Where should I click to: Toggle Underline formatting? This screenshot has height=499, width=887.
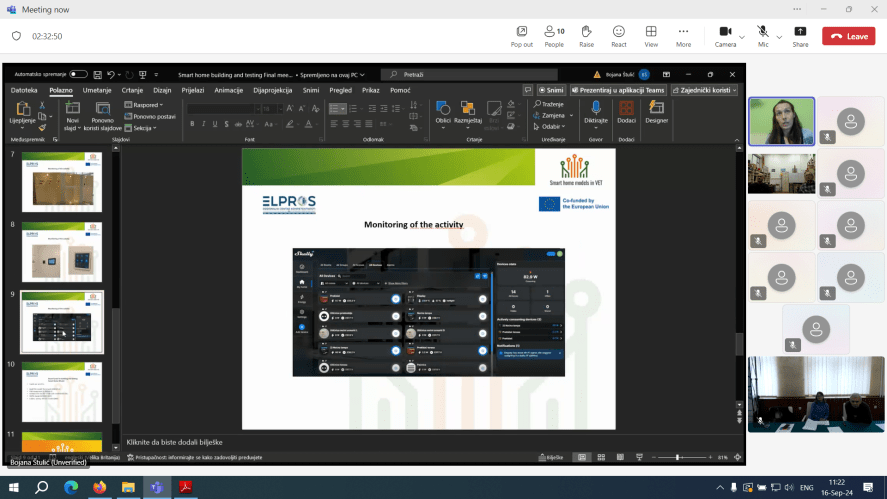(x=215, y=124)
